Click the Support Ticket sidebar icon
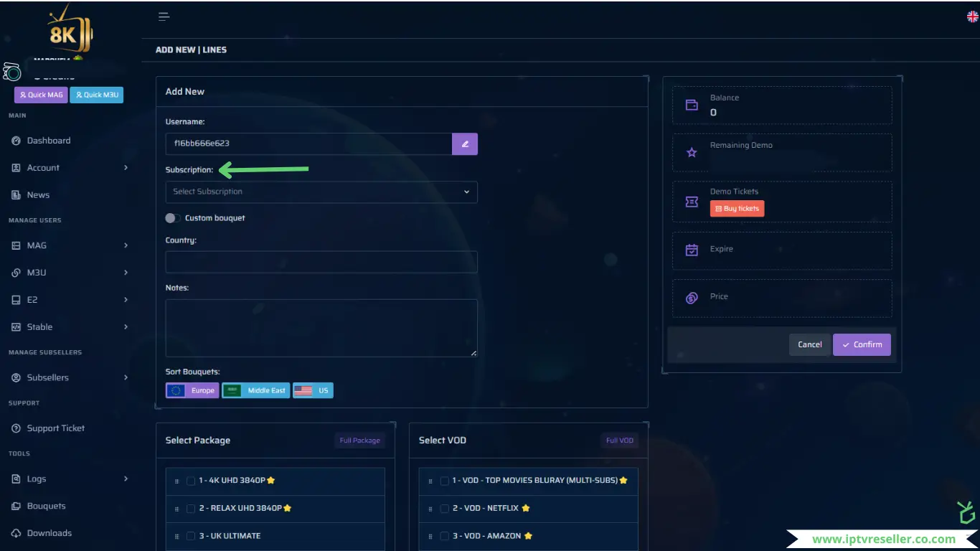The height and width of the screenshot is (551, 980). click(17, 428)
